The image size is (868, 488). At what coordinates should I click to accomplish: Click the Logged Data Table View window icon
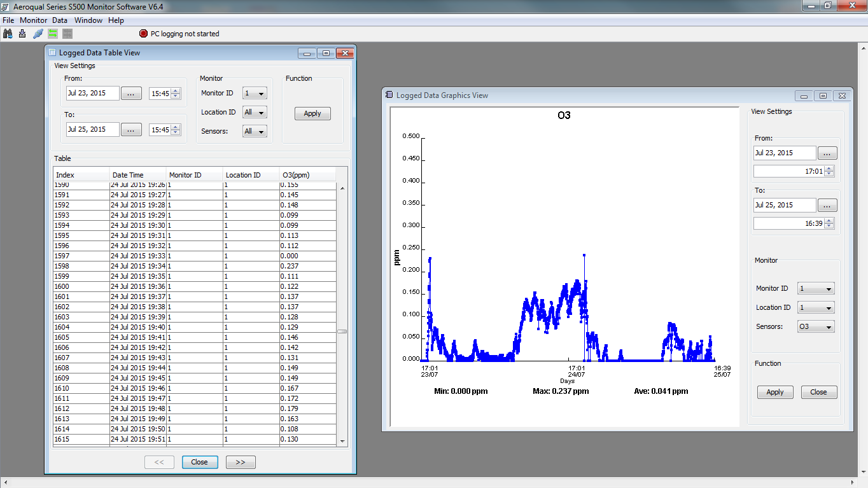coord(53,53)
